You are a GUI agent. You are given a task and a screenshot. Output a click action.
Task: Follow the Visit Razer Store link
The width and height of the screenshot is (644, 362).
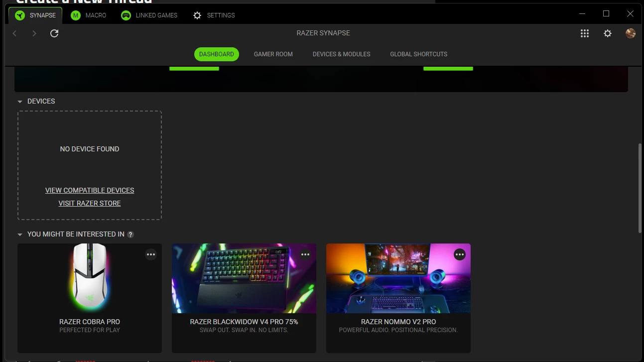90,203
